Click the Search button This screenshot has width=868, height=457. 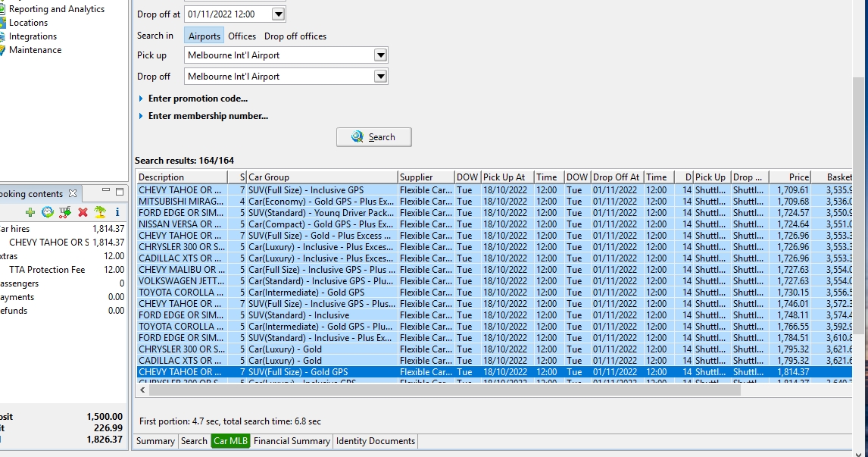point(373,137)
